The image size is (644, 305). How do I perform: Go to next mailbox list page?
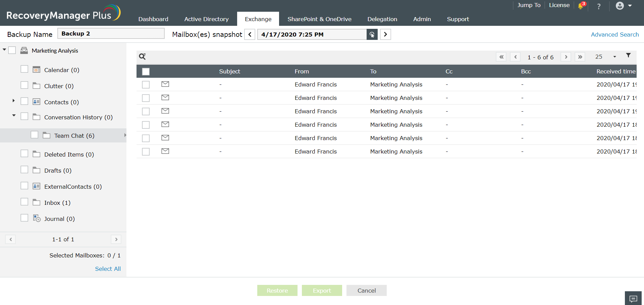(116, 239)
